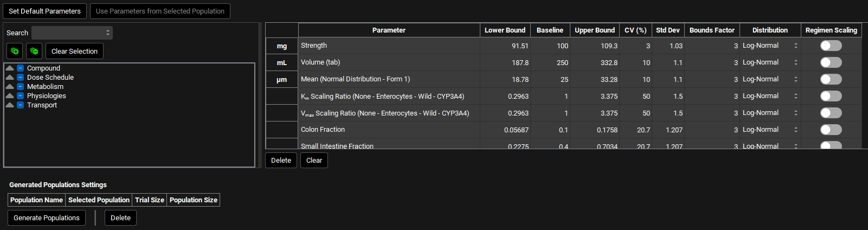This screenshot has height=230, width=868.
Task: Switch on Regimen Scaling for Colon Fraction
Action: click(x=831, y=130)
